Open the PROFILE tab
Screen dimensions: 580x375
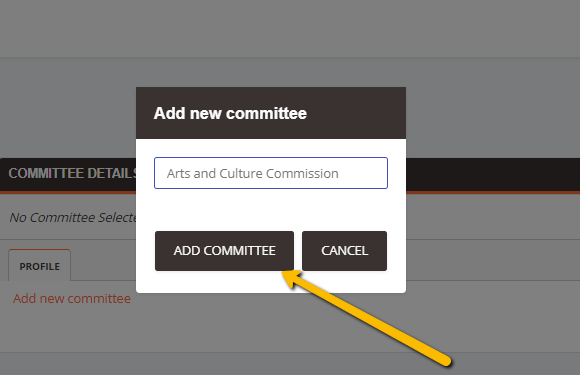(x=40, y=266)
